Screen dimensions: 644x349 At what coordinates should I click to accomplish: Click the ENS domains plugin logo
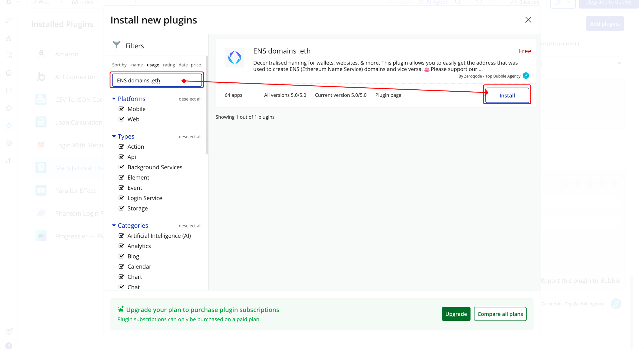tap(234, 58)
